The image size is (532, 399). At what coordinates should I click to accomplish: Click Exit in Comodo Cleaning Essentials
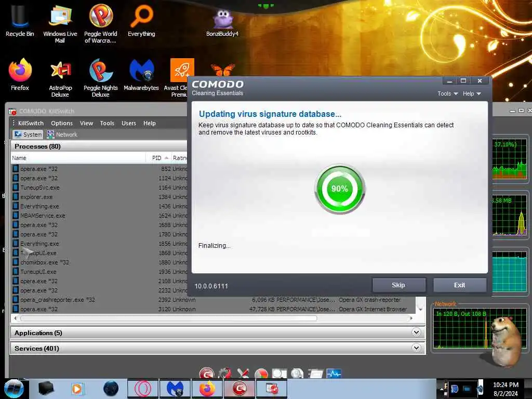coord(460,285)
